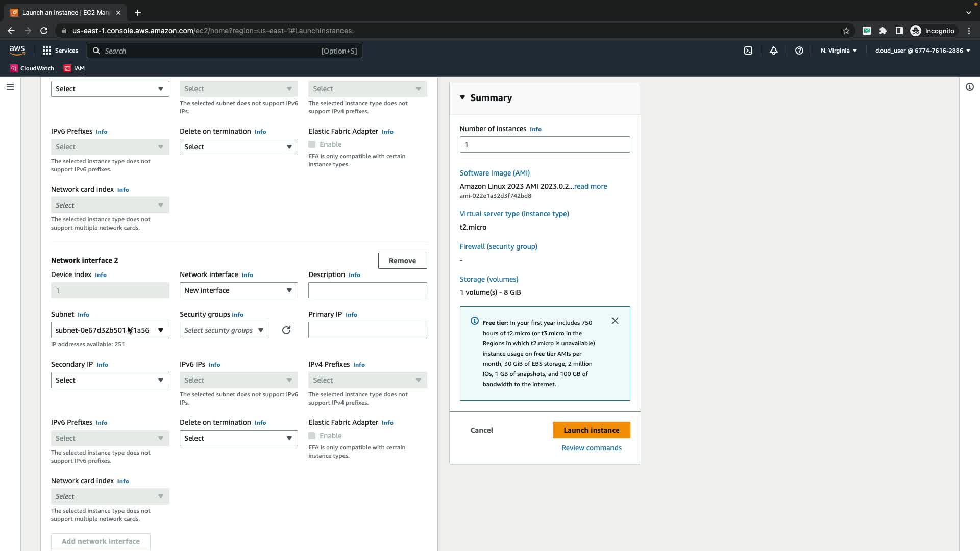This screenshot has width=980, height=551.
Task: Dismiss the Free tier info box
Action: tap(615, 321)
